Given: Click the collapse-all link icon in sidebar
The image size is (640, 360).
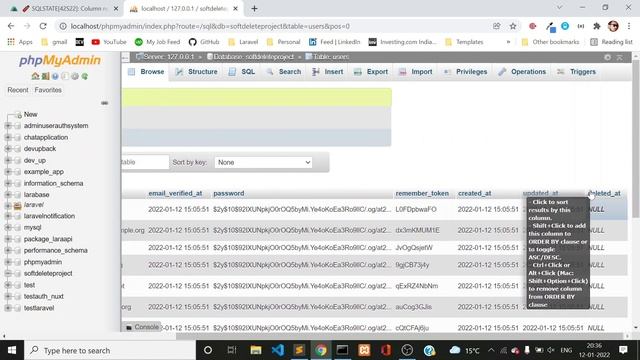Looking at the screenshot, I should (x=104, y=103).
